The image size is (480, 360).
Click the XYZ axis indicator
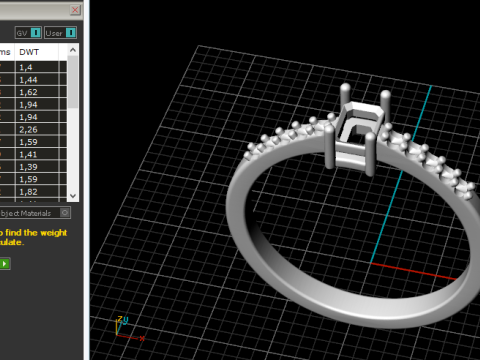click(130, 329)
